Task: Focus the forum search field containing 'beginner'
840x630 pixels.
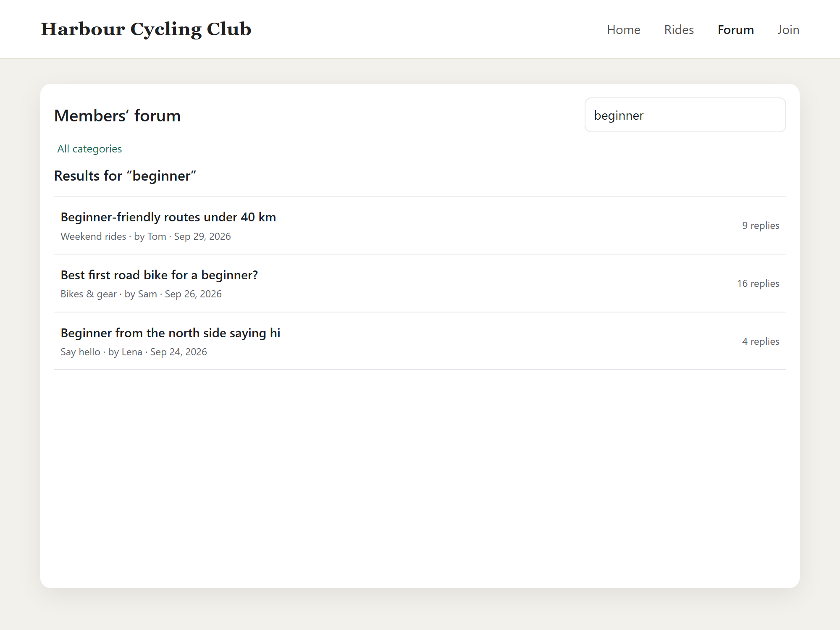Action: pyautogui.click(x=685, y=115)
